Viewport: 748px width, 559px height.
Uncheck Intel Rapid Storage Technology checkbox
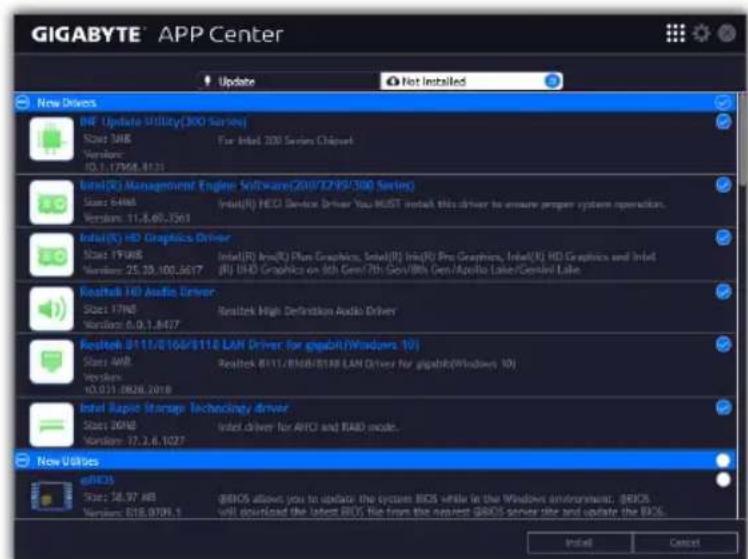(723, 407)
